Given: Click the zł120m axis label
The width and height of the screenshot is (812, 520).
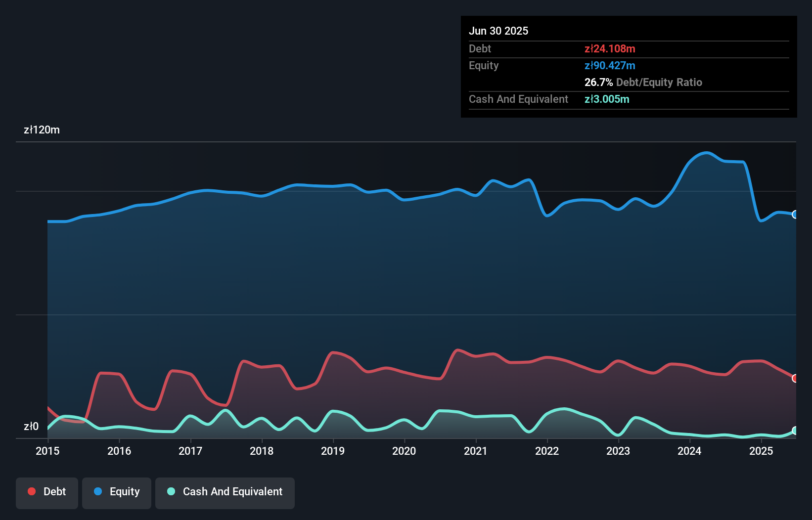Looking at the screenshot, I should (42, 130).
